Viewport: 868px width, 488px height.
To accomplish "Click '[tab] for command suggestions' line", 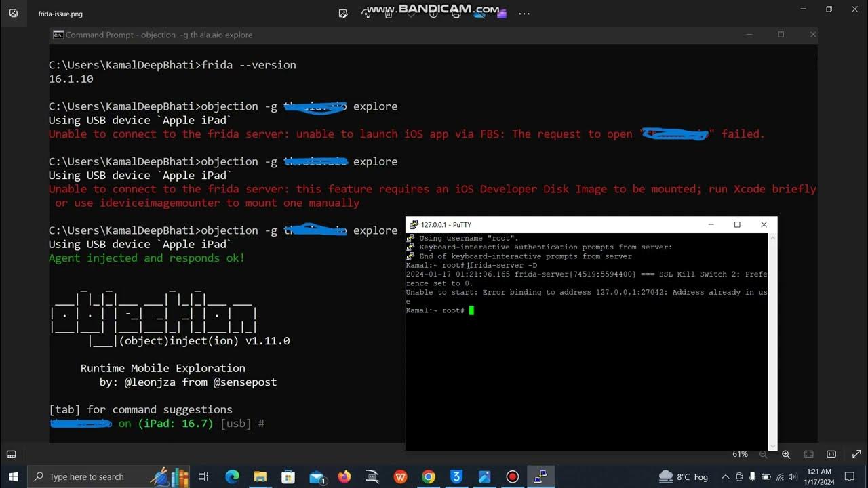I will (140, 409).
